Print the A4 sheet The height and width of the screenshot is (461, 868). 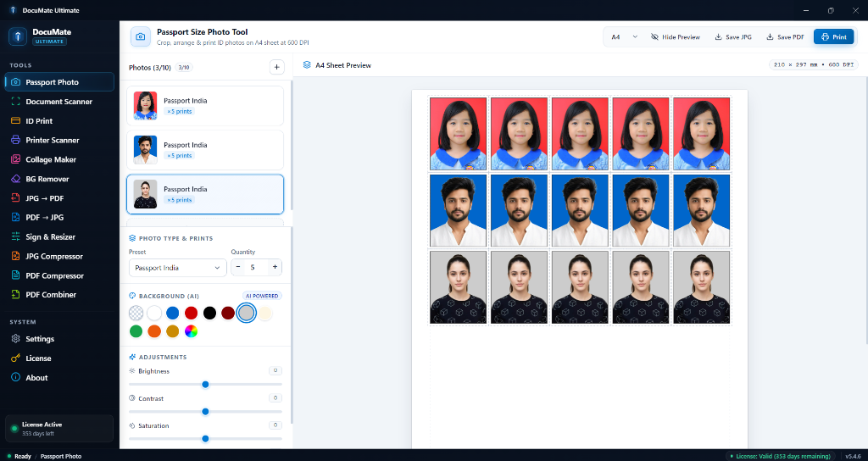[x=834, y=37]
